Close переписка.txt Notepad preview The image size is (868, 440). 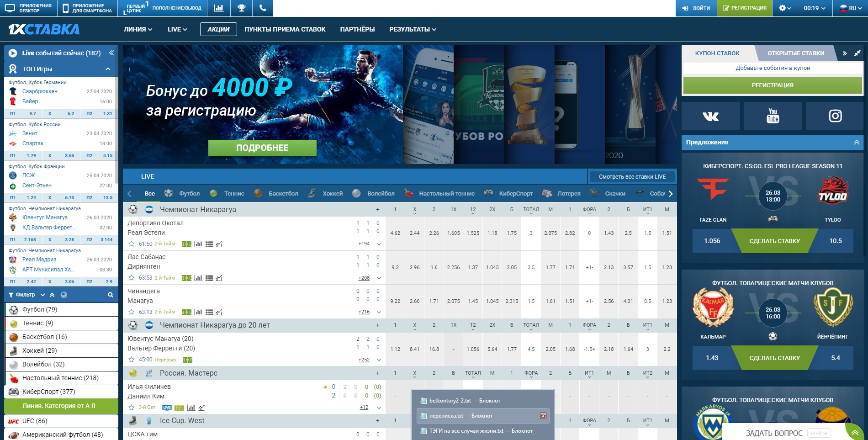[x=543, y=416]
